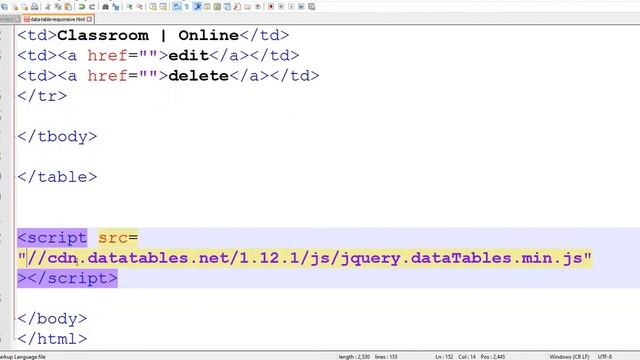Open Folder as Workspace icon

pyautogui.click(x=247, y=7)
